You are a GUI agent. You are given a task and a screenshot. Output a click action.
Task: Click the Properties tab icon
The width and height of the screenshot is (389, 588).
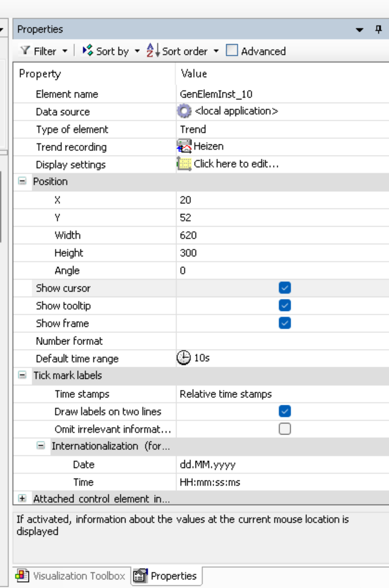tap(139, 575)
